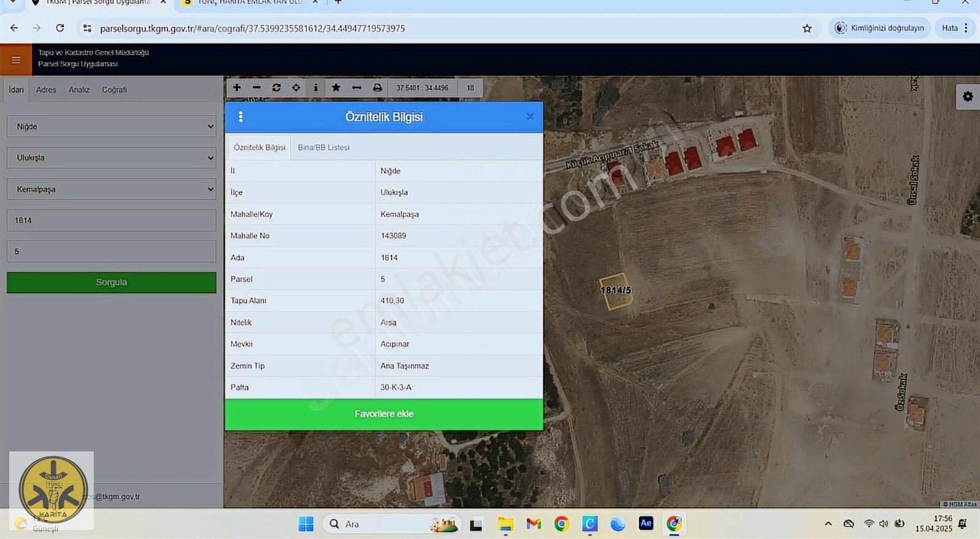
Task: Click the print map icon
Action: pos(377,88)
